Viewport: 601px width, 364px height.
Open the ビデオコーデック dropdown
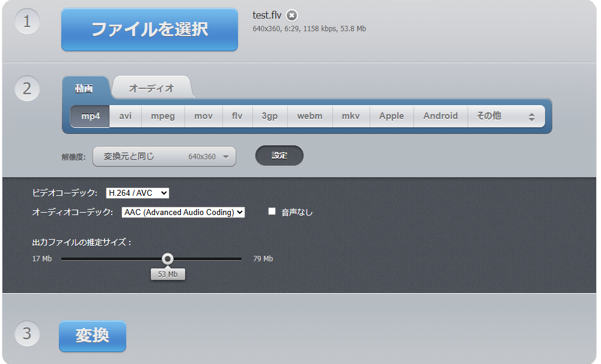tap(137, 193)
